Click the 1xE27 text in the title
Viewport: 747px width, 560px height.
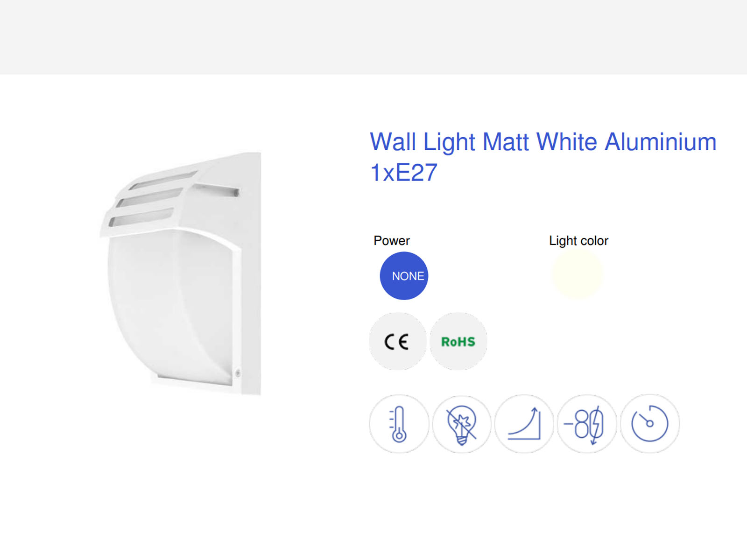coord(404,173)
